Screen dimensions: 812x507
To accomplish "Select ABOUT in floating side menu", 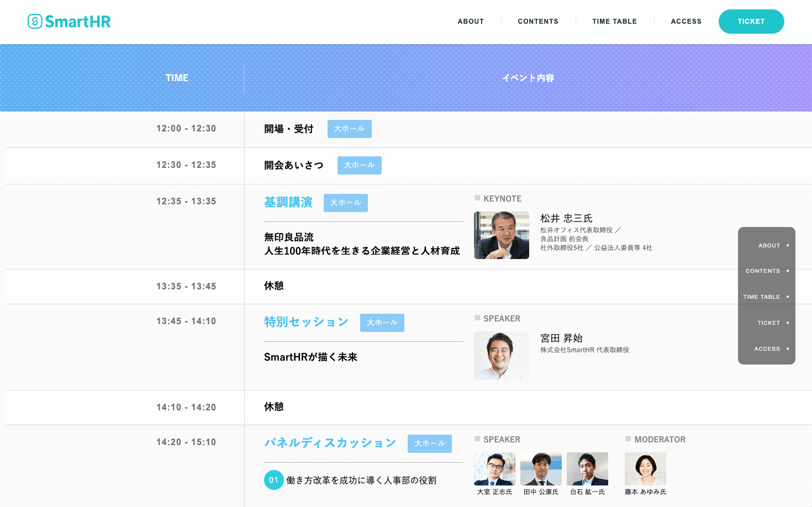I will [769, 245].
